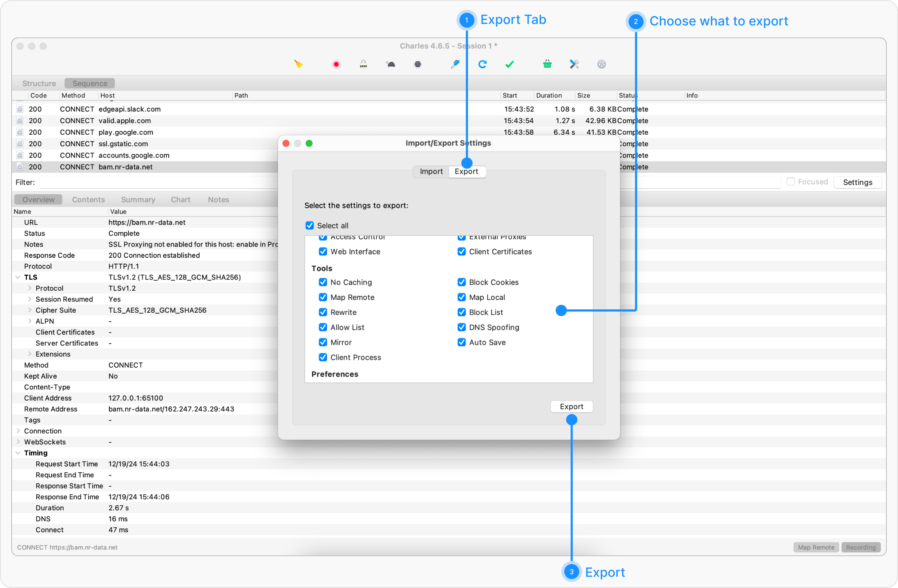Click the Settings button beside Focused
Viewport: 898px width, 588px height.
(x=857, y=182)
